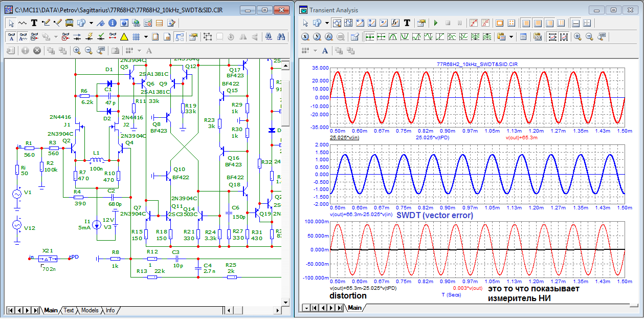Click the schematic horizontal scrollbar right arrow
Viewport: 644px width, 319px height.
pyautogui.click(x=277, y=310)
